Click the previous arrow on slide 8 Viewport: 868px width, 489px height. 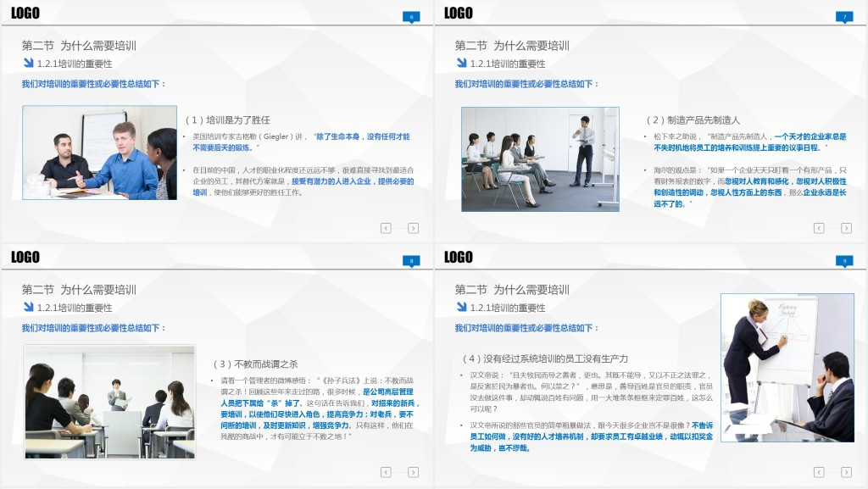click(386, 472)
